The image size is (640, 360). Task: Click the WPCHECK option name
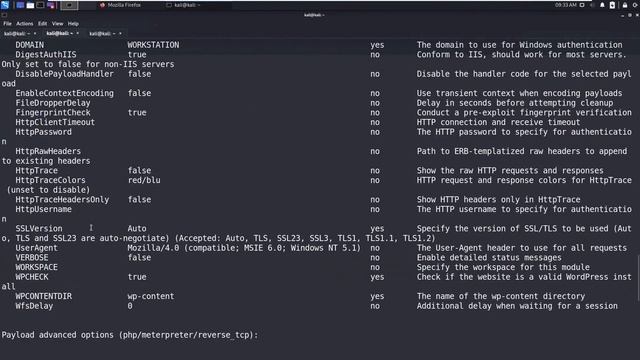32,277
